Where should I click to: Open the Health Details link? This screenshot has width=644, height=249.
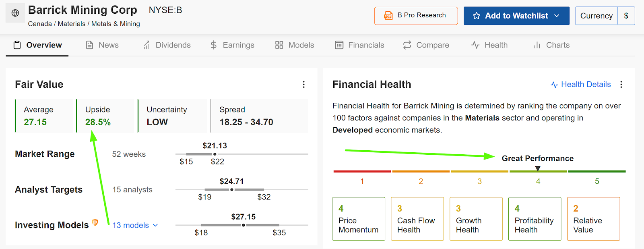tap(581, 84)
